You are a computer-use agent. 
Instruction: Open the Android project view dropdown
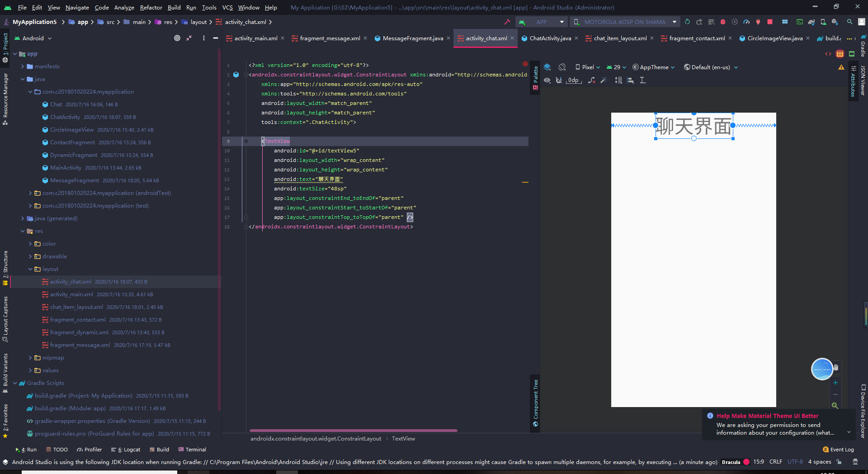[33, 38]
